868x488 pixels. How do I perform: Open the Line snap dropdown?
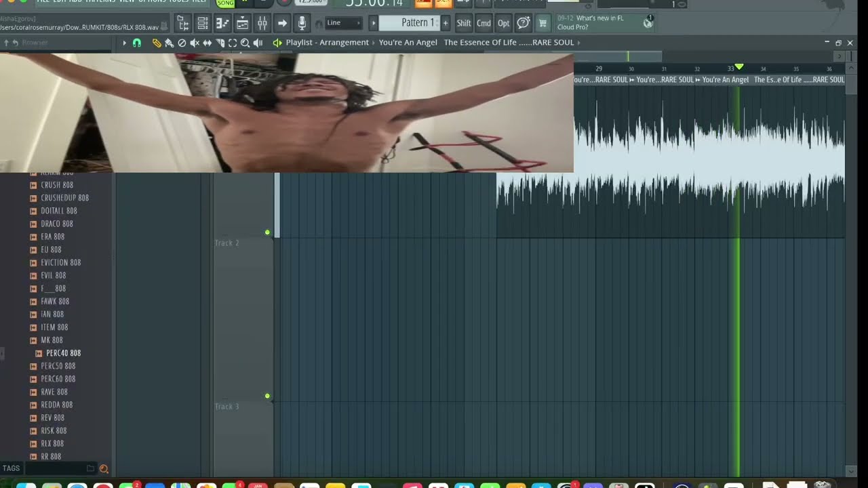coord(344,23)
